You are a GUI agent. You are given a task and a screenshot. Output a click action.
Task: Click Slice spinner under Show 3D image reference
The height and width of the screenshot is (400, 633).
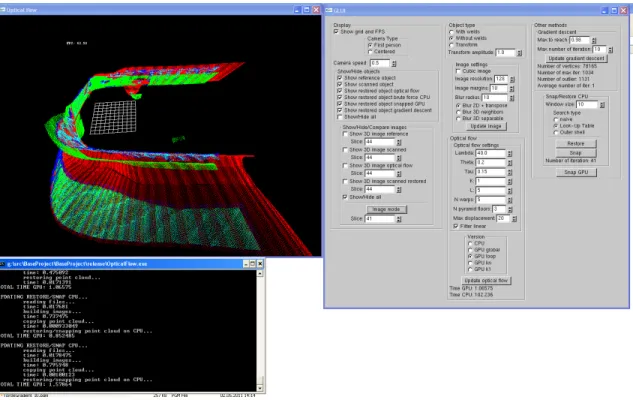pos(399,142)
